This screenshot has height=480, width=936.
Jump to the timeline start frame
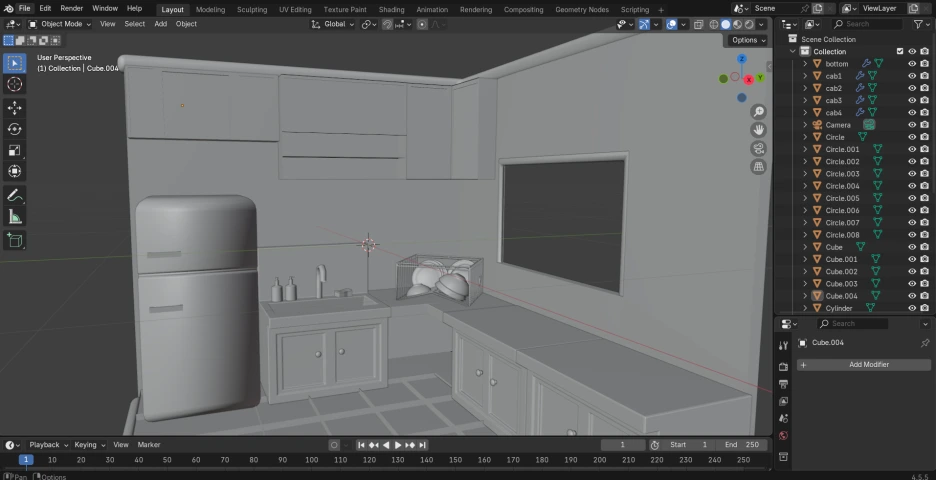click(361, 445)
